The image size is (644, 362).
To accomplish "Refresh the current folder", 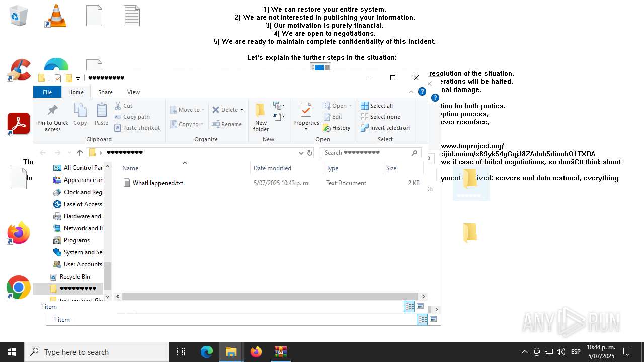I will [x=310, y=153].
